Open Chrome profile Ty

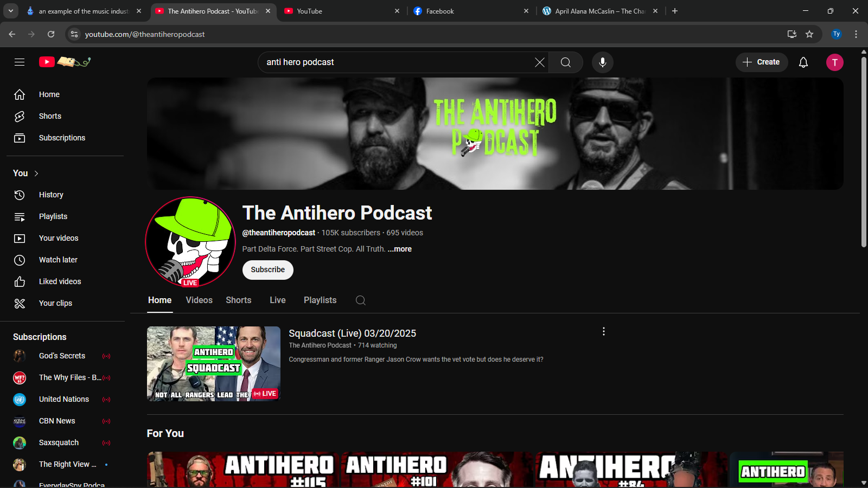(x=837, y=34)
